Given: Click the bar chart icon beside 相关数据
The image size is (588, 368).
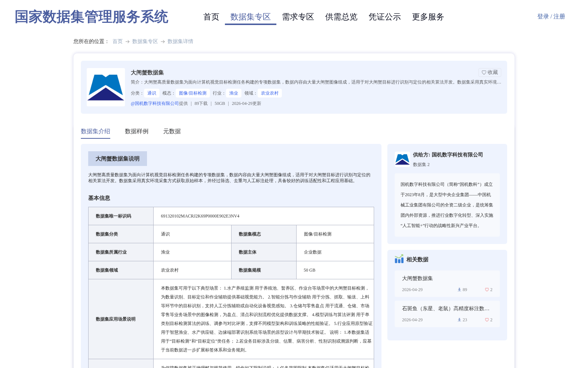Looking at the screenshot, I should tap(399, 259).
